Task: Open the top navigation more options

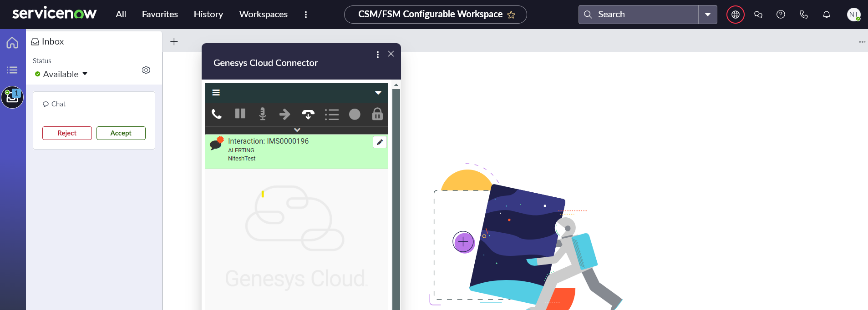Action: 306,15
